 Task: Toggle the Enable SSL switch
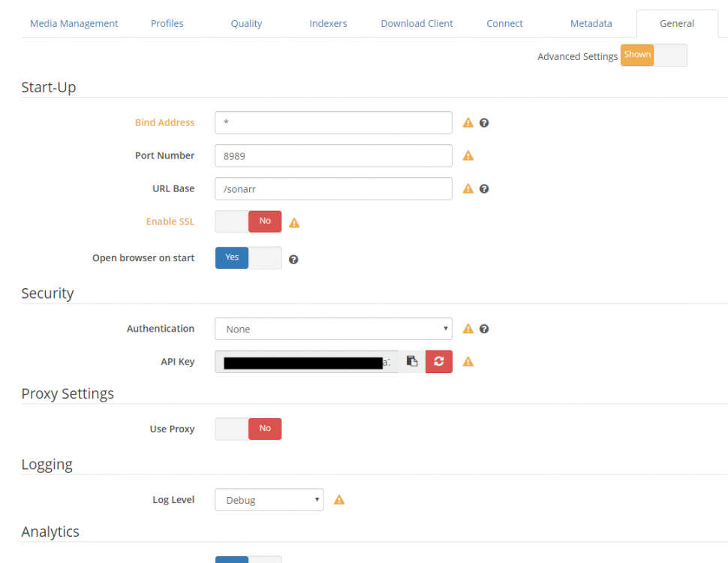[x=248, y=221]
